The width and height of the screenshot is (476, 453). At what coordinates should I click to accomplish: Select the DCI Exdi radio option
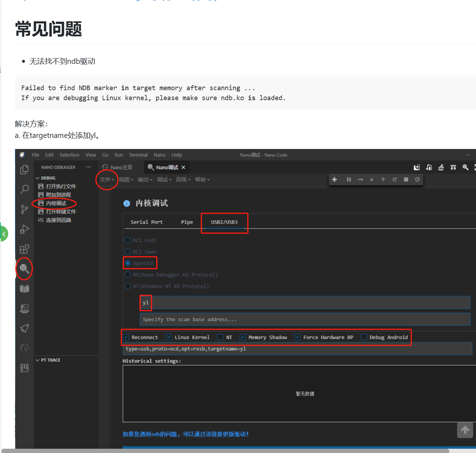point(128,240)
